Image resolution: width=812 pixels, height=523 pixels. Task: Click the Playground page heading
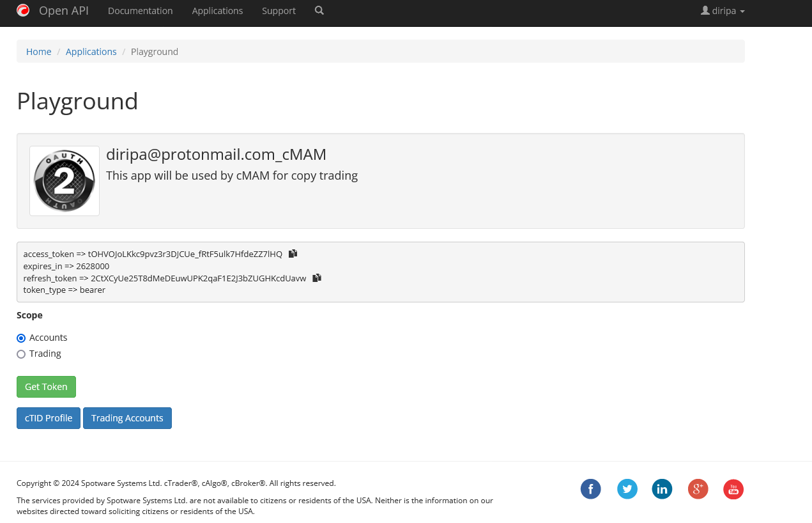point(77,101)
